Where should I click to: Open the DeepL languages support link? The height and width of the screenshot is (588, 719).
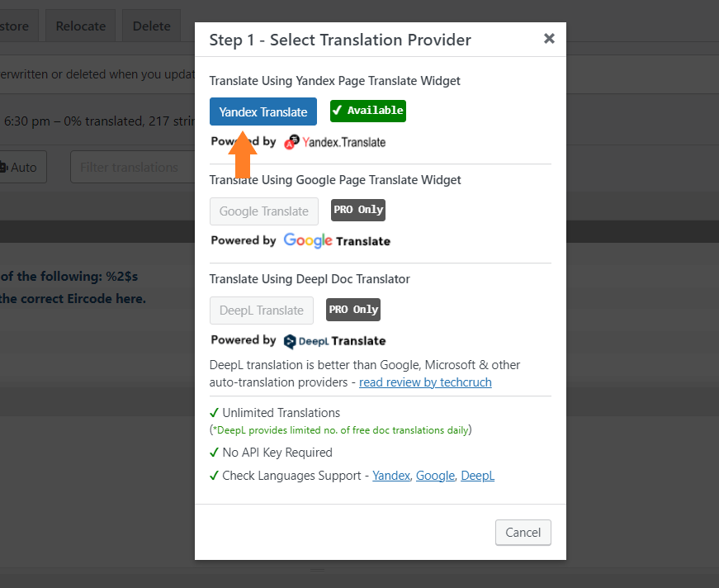[477, 476]
